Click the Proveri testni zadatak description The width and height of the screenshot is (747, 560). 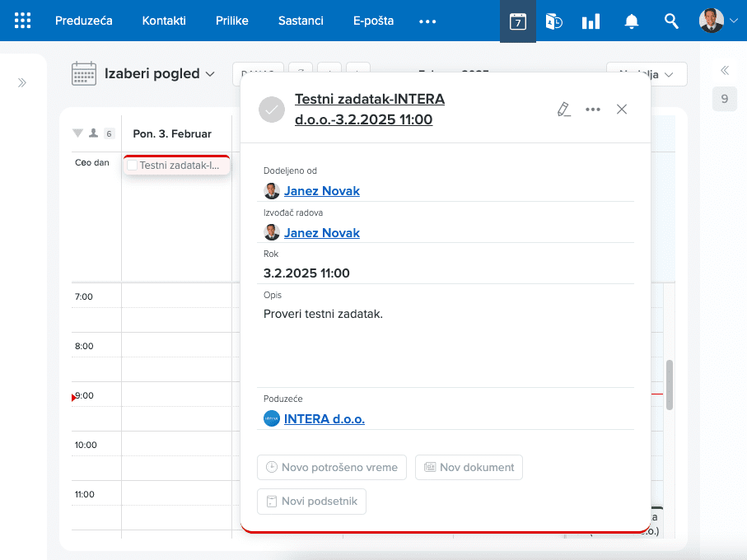tap(323, 314)
